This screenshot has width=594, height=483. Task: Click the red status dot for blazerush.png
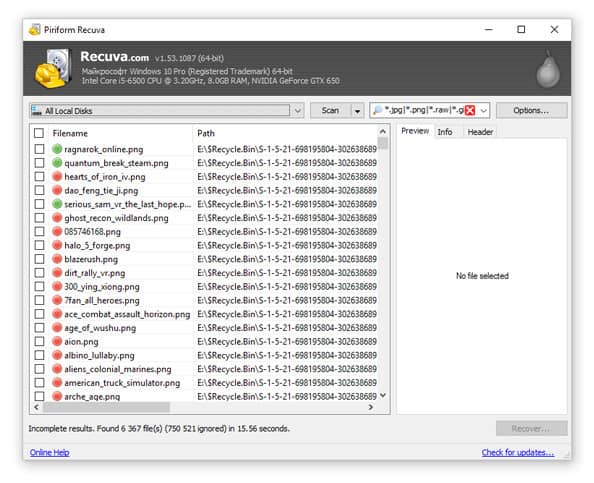coord(57,259)
